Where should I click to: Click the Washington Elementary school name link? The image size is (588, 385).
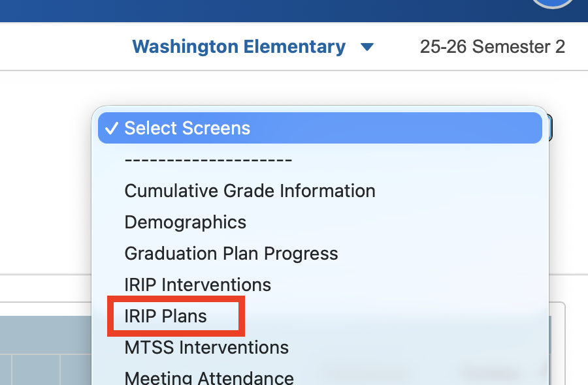coord(238,46)
